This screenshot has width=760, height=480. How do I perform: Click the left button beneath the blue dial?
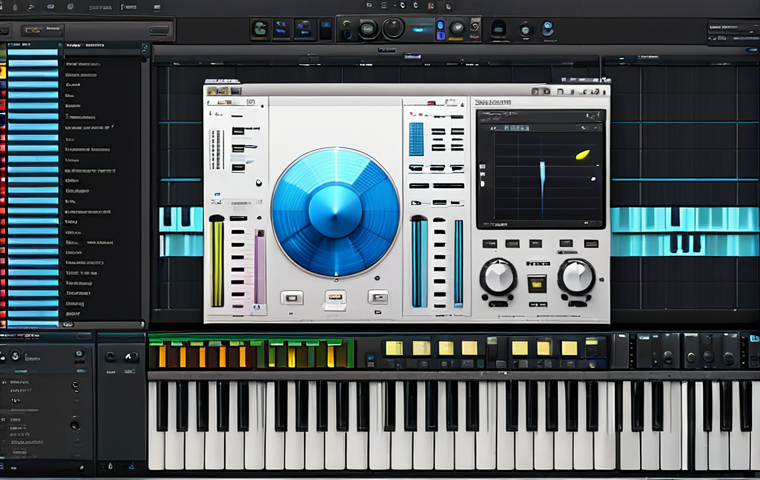click(x=292, y=298)
